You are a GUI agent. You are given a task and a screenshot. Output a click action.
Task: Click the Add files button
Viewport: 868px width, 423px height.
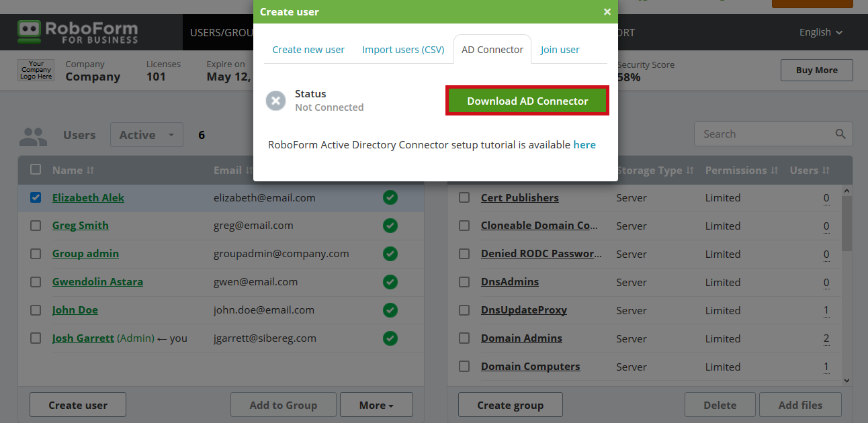click(800, 405)
